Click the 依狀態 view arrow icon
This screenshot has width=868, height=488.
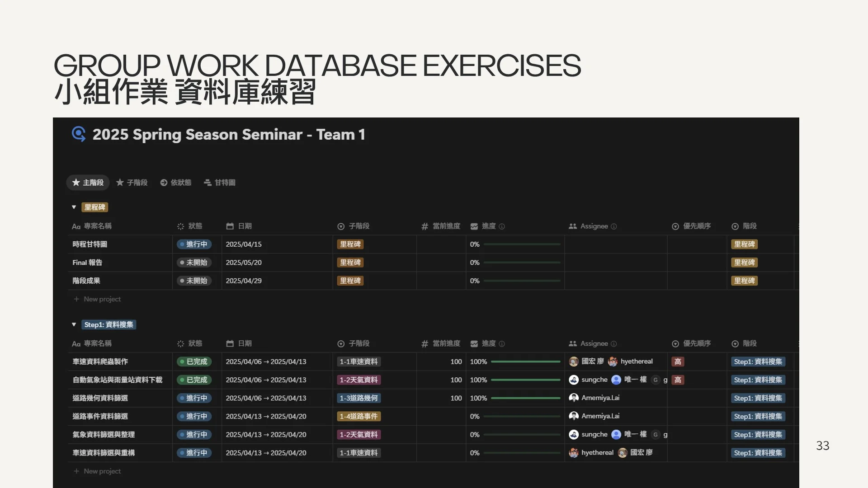tap(164, 183)
